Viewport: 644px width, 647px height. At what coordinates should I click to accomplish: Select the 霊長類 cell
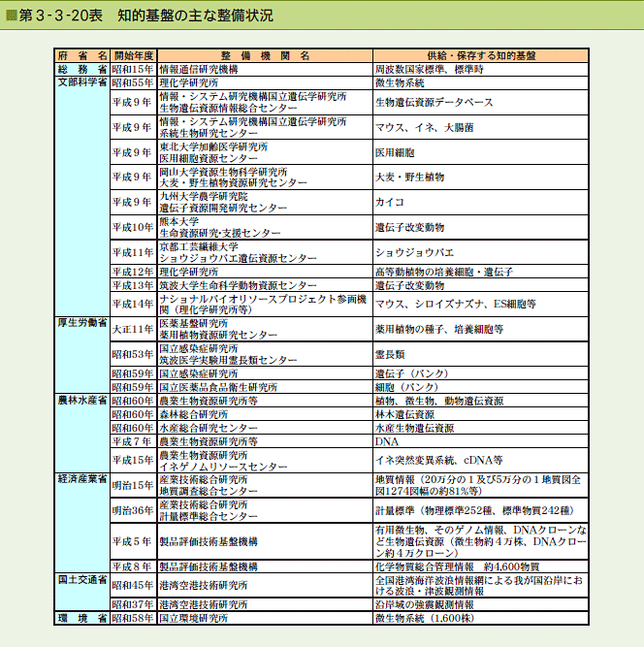pos(481,354)
